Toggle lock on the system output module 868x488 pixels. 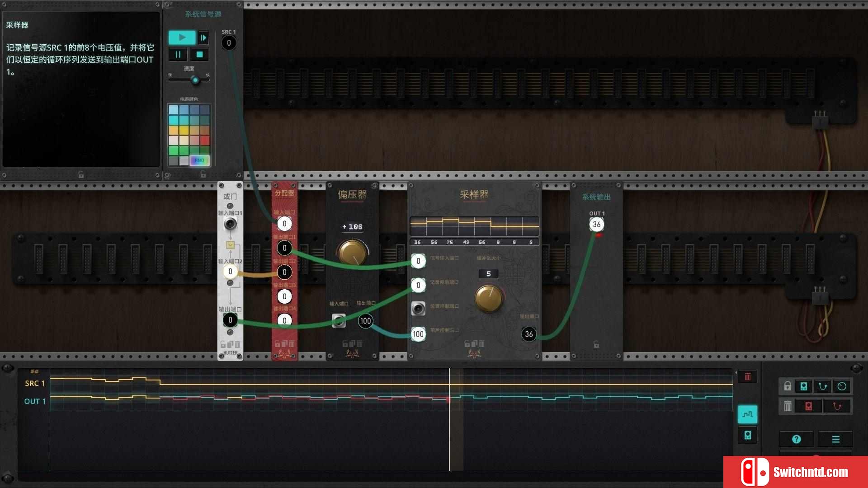click(596, 345)
